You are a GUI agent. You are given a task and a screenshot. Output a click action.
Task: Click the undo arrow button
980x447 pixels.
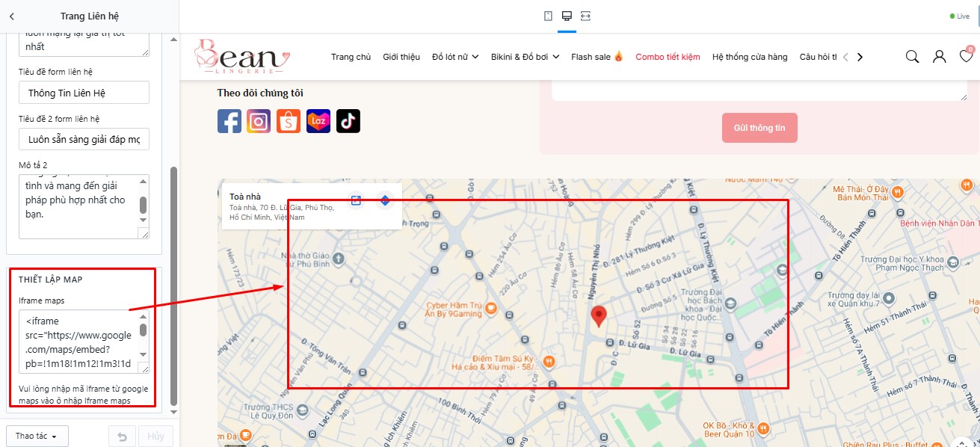[x=123, y=436]
